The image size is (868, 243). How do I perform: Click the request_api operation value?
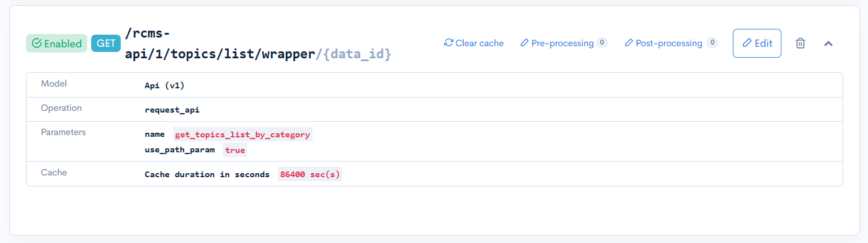coord(172,110)
